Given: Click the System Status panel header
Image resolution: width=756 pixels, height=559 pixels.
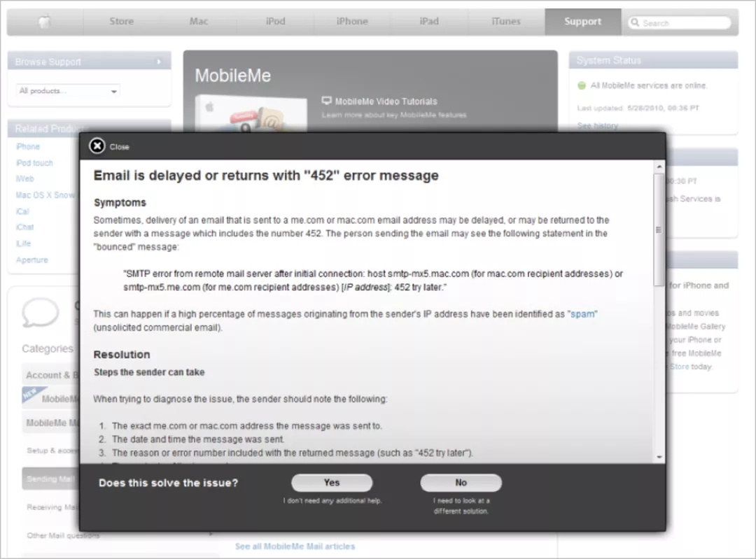Looking at the screenshot, I should [x=653, y=60].
